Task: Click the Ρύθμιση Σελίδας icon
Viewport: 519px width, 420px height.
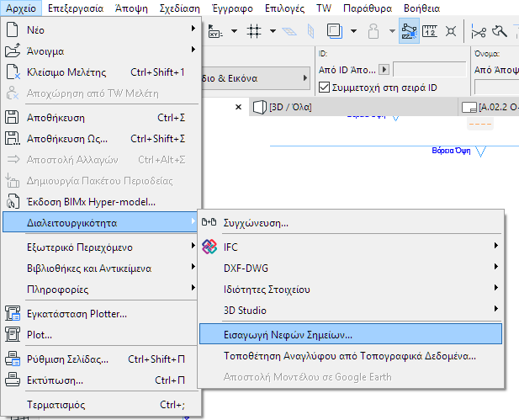Action: (13, 359)
